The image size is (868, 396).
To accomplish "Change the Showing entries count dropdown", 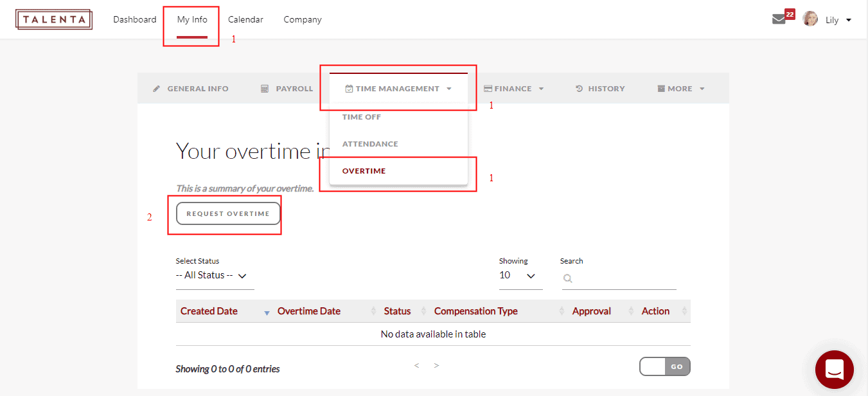I will (x=518, y=275).
